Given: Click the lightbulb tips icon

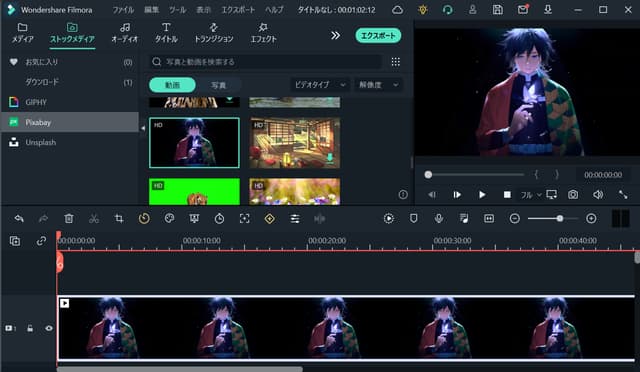Looking at the screenshot, I should [x=423, y=10].
